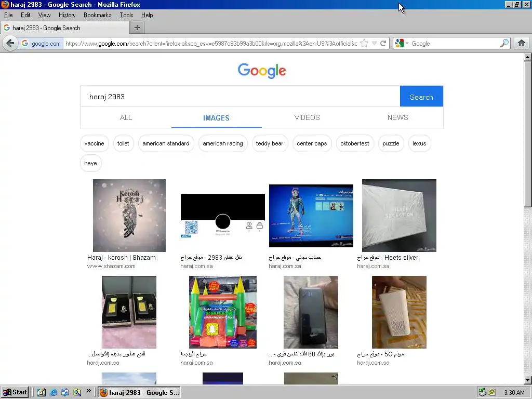Select the haraj 2983 browser tab

(65, 28)
